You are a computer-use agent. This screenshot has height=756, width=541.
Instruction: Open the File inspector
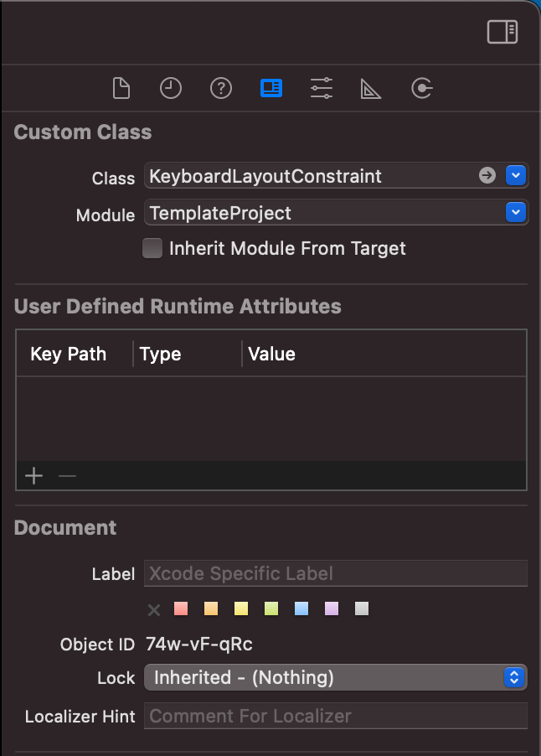click(x=121, y=88)
